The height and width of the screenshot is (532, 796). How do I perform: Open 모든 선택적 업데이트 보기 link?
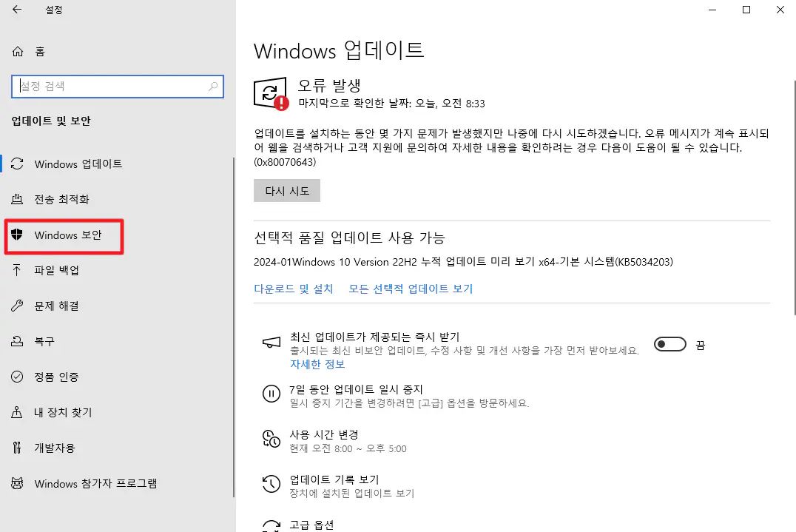point(411,289)
